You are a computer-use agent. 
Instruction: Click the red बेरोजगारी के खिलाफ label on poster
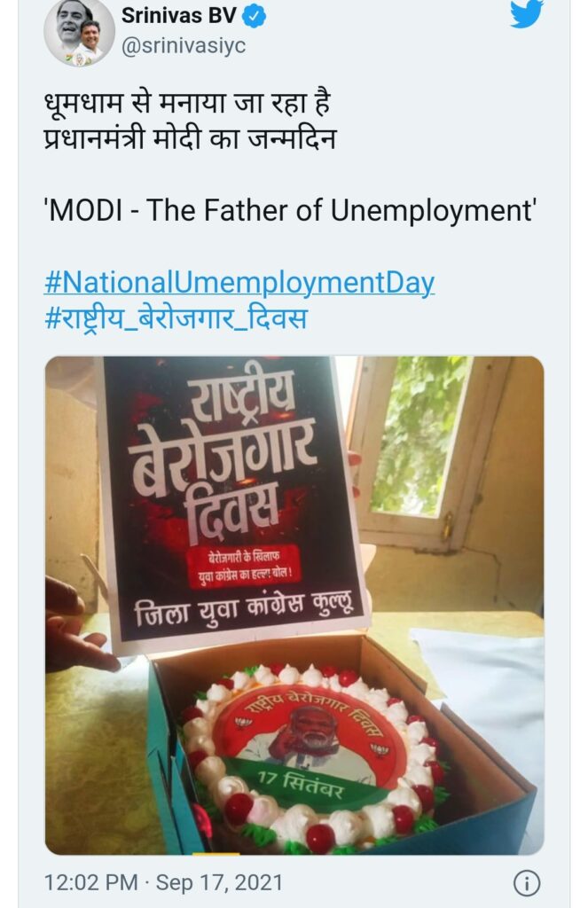pyautogui.click(x=245, y=566)
